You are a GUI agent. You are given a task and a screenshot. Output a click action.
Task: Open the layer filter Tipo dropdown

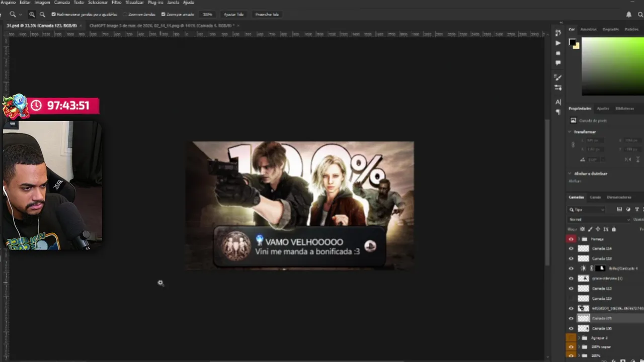(x=586, y=209)
